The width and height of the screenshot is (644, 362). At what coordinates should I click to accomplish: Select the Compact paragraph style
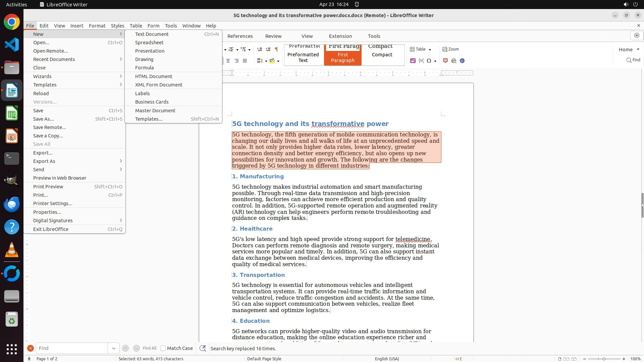pos(382,55)
